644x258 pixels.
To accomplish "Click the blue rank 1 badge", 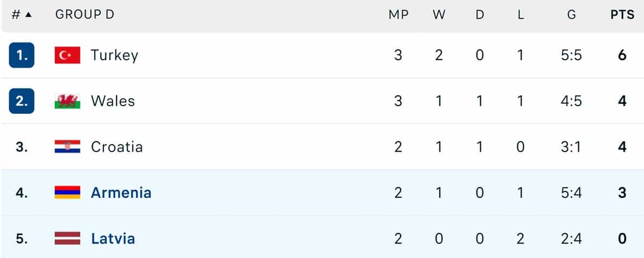I will pyautogui.click(x=22, y=55).
